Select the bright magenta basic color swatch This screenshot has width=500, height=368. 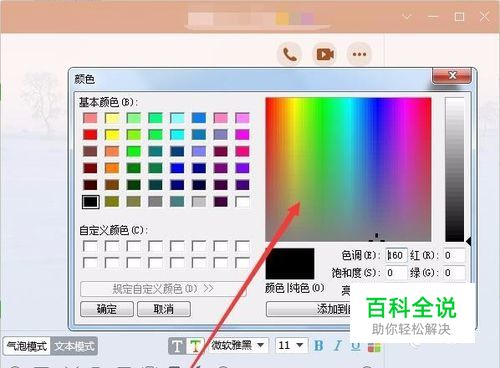click(242, 135)
